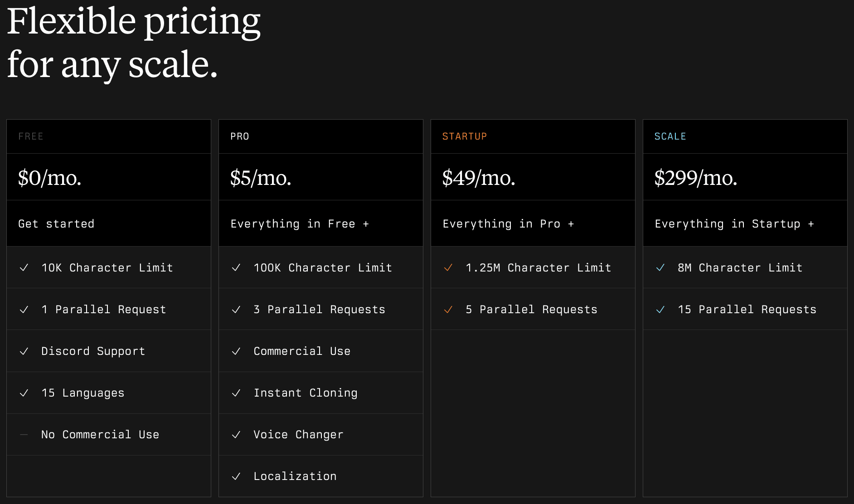Click the blue checkmark beside 15 Parallel Requests
Image resolution: width=854 pixels, height=504 pixels.
[x=660, y=310]
